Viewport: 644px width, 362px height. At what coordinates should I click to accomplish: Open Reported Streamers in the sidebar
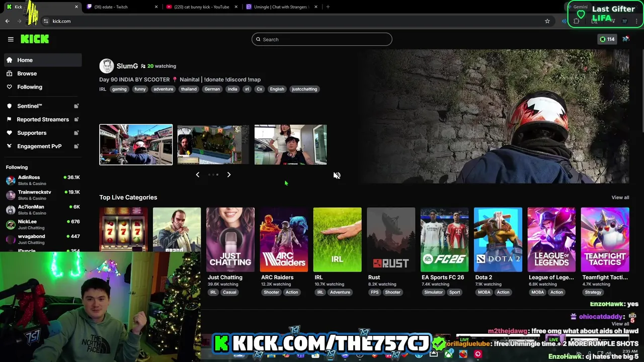tap(42, 119)
